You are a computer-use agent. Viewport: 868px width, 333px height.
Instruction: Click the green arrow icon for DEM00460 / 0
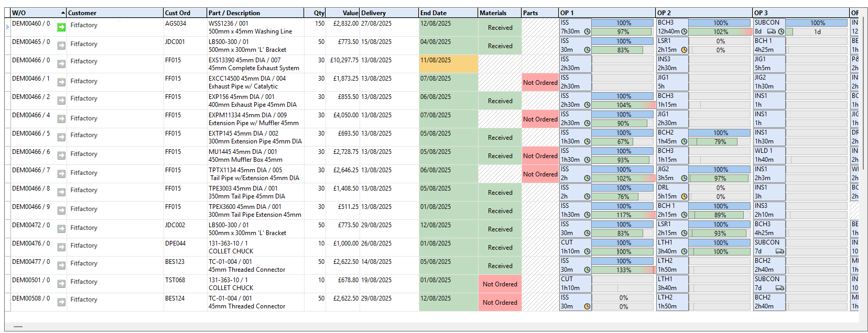61,27
